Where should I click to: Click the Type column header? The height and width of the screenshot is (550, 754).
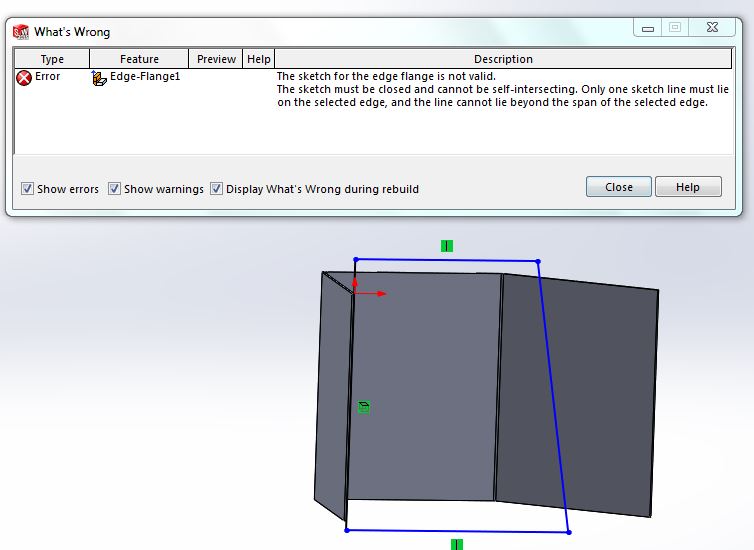click(x=52, y=59)
